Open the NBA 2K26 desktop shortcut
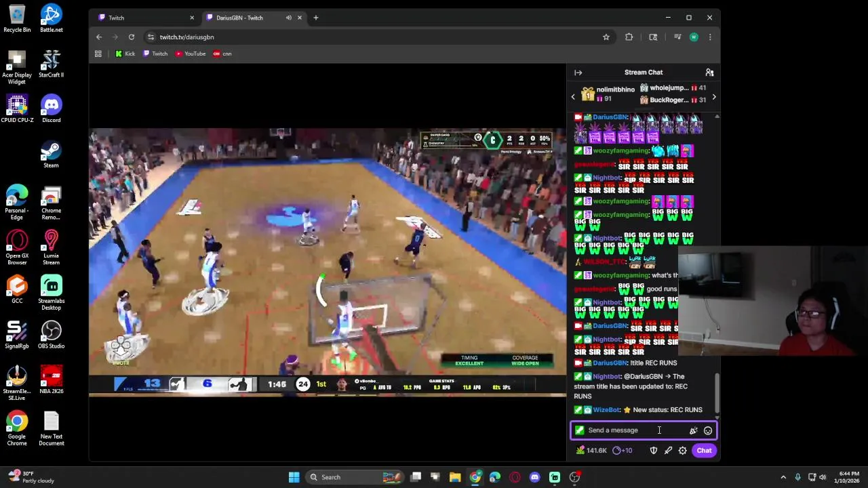This screenshot has width=868, height=488. coord(52,380)
